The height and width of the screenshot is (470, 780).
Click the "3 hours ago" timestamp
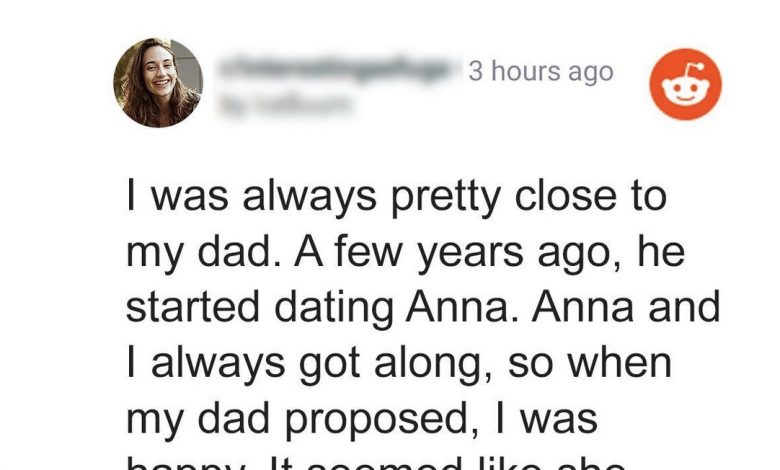[540, 73]
